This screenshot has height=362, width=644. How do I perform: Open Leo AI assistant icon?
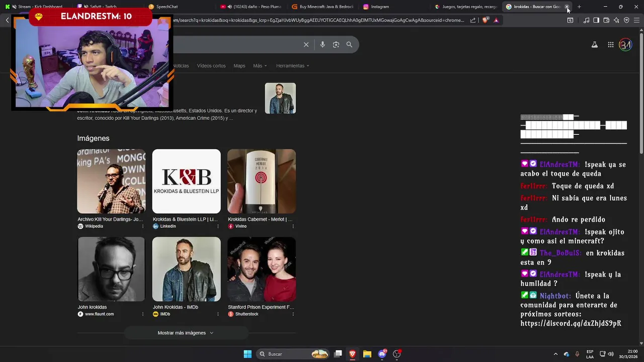point(616,20)
